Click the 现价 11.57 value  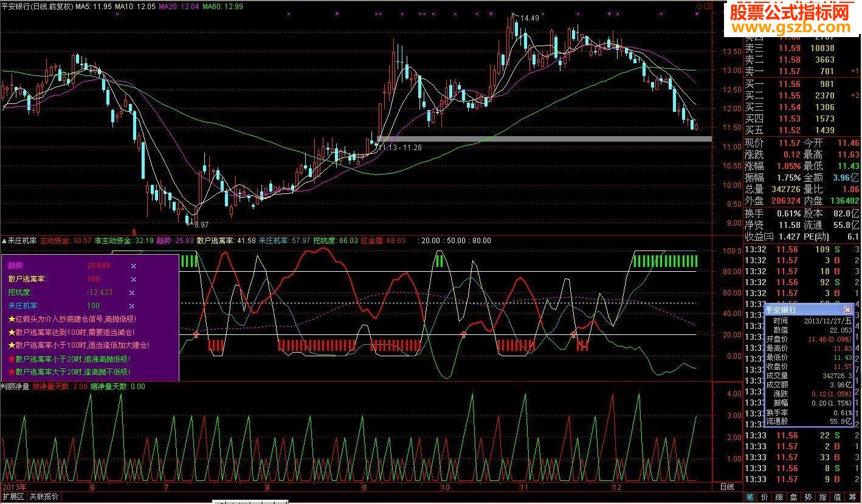point(790,143)
